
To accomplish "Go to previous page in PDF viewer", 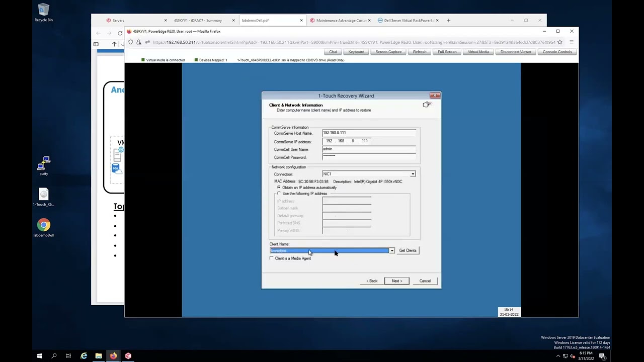I will [x=114, y=44].
